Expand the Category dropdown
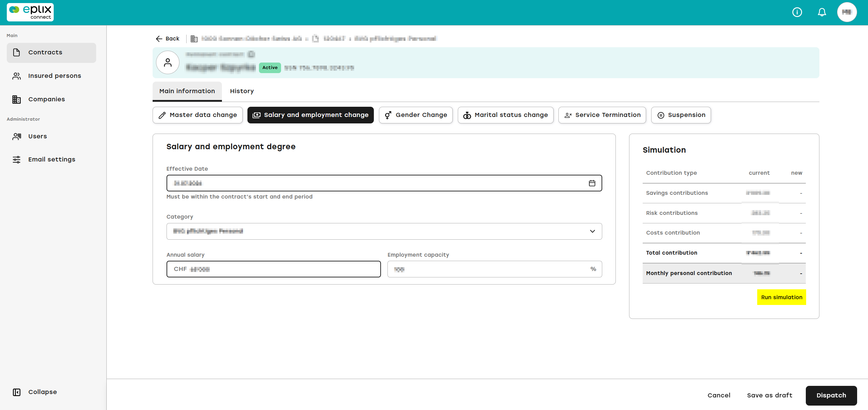Screen dimensions: 868x410 click(384, 231)
